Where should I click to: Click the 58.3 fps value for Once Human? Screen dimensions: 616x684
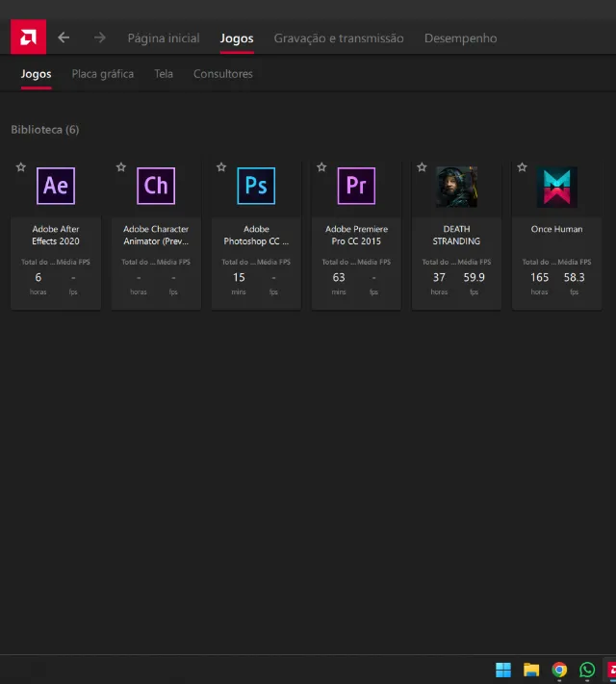coord(574,277)
